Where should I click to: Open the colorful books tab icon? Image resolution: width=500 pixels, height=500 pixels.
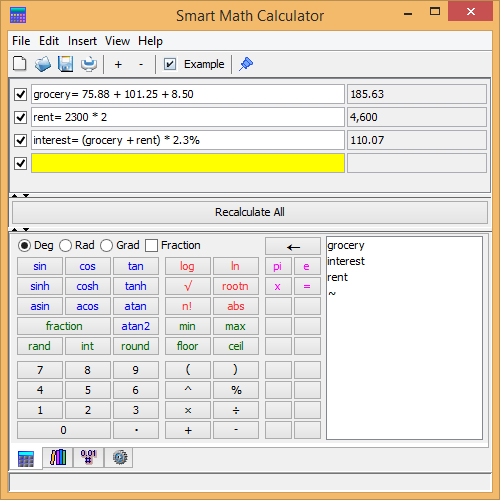click(x=58, y=457)
